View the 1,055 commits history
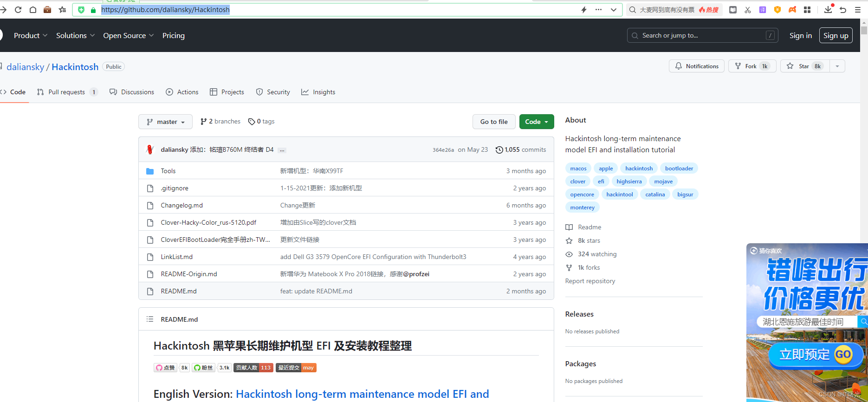868x402 pixels. tap(520, 149)
